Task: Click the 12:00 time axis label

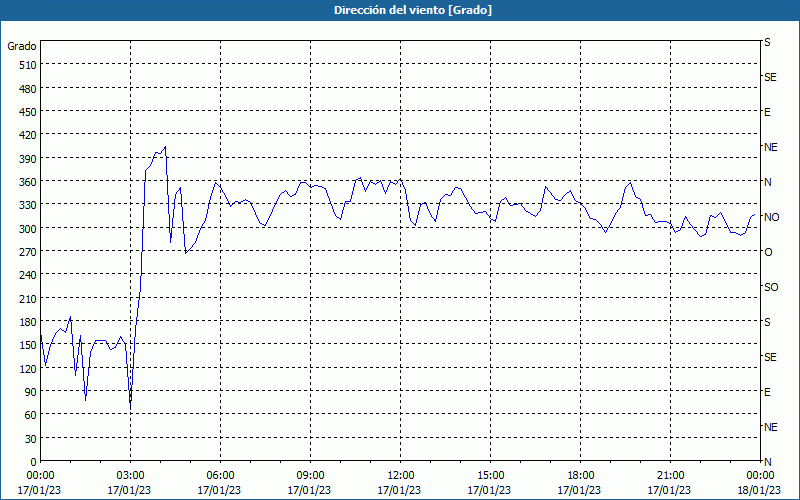Action: tap(401, 476)
